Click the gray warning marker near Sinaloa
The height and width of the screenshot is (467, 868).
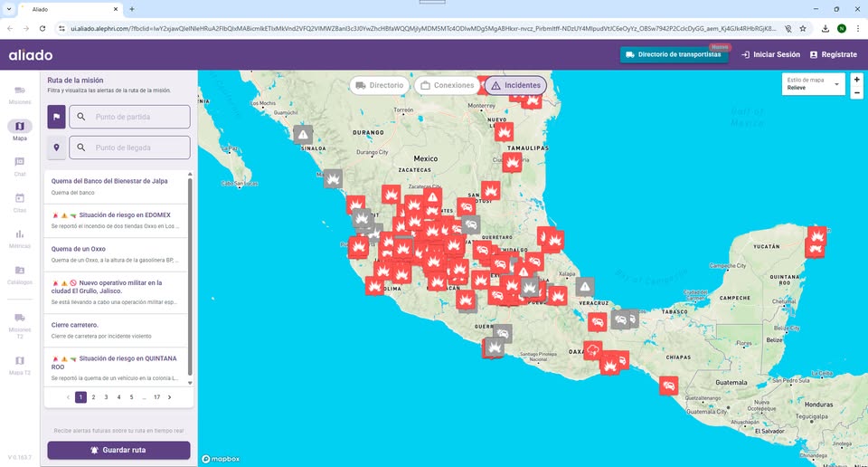click(303, 134)
